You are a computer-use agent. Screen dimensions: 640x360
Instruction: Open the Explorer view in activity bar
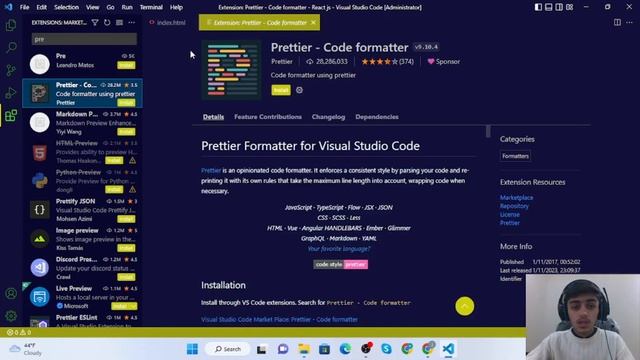(x=11, y=25)
